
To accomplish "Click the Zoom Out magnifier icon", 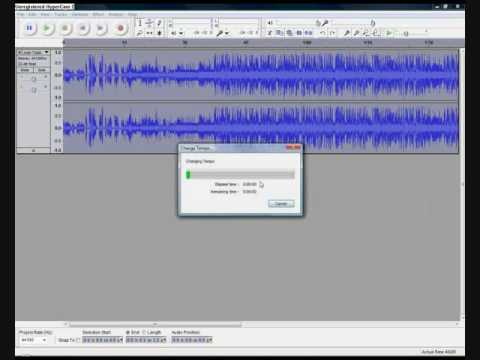I will pos(356,33).
